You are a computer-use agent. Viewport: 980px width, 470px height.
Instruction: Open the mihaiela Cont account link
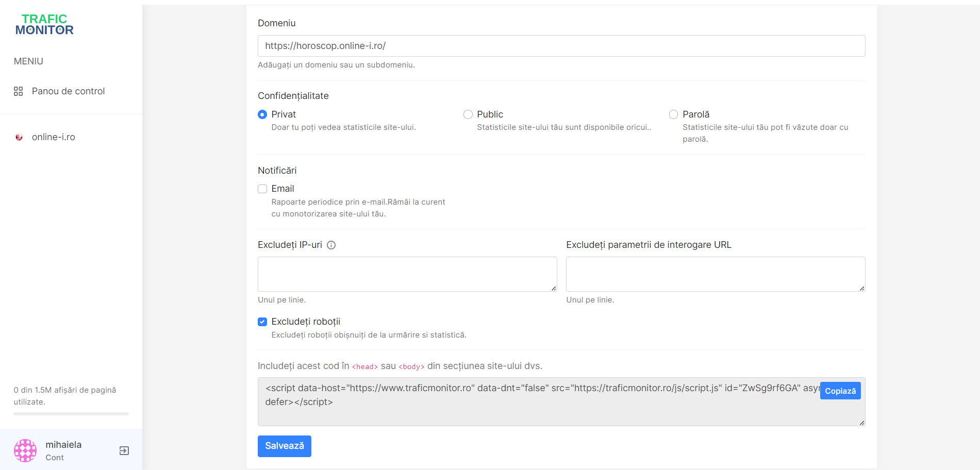point(63,450)
